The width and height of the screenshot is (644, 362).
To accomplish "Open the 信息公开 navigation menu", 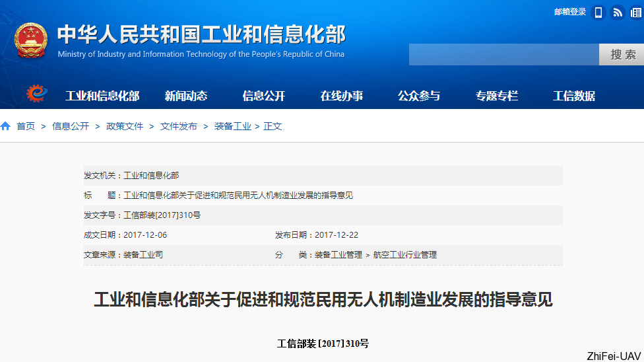I will point(264,96).
